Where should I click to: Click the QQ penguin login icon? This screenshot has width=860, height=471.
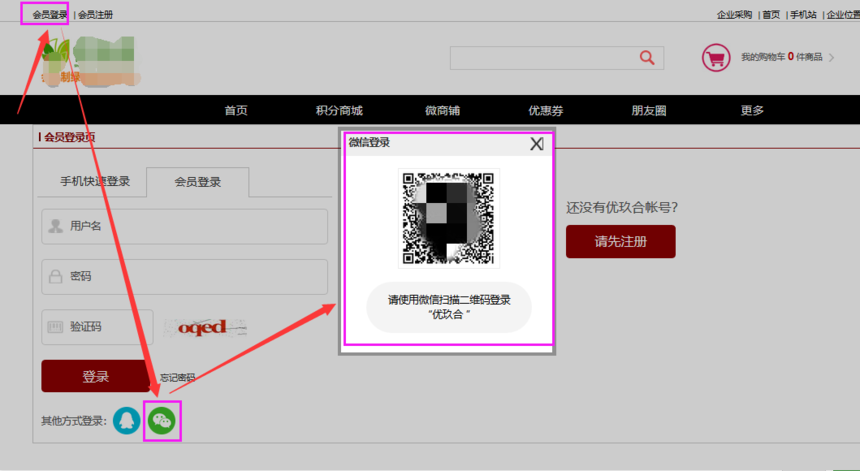(127, 421)
